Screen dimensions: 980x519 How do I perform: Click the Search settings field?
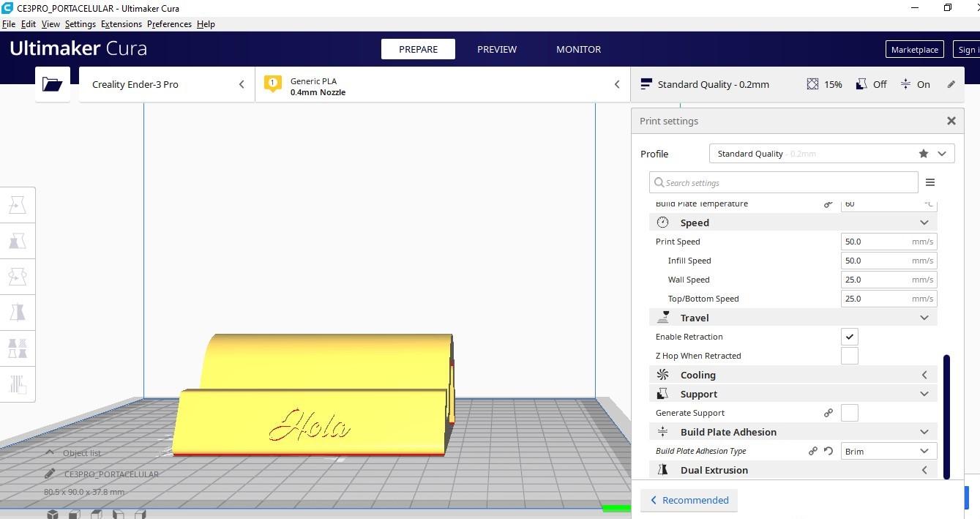(x=783, y=182)
